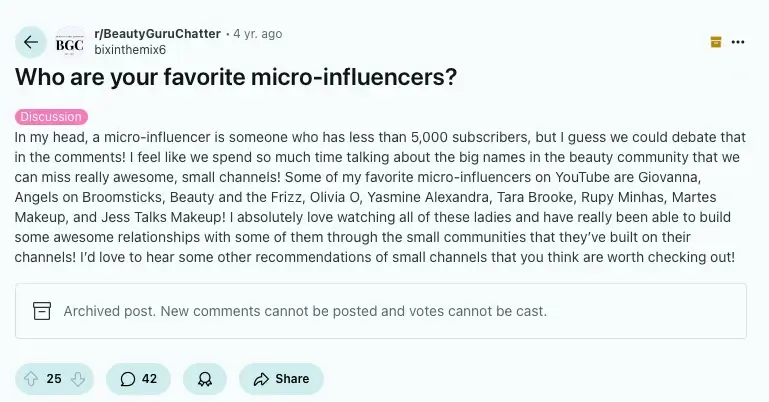The height and width of the screenshot is (402, 769).
Task: Click the '4 yr. ago' timestamp
Action: [x=258, y=34]
